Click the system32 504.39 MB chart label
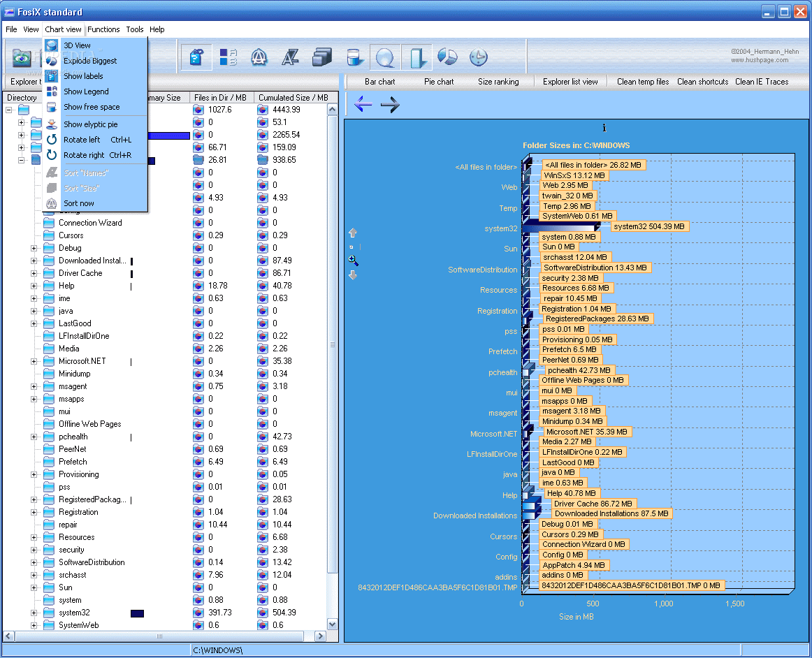The width and height of the screenshot is (812, 658). tap(649, 226)
